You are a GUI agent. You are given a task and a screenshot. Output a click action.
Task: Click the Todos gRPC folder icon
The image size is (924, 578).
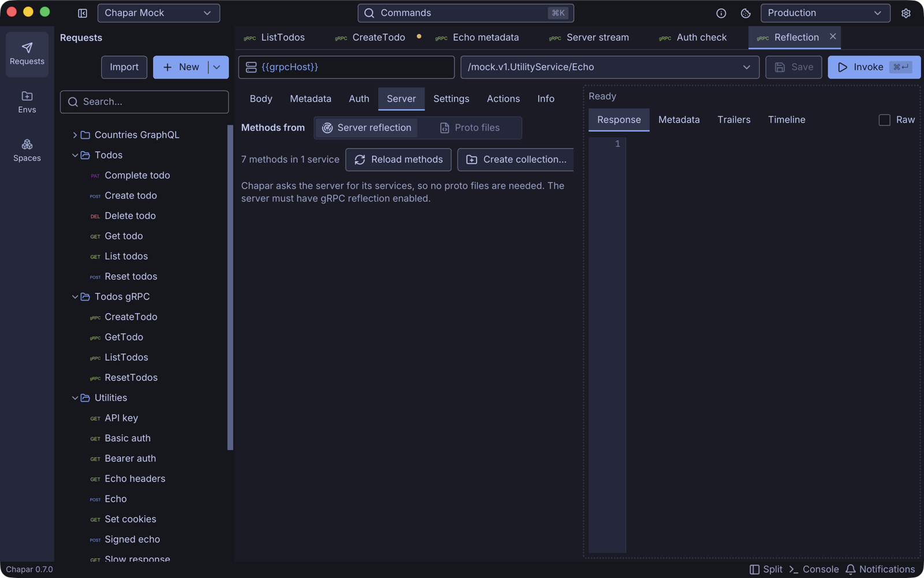pyautogui.click(x=85, y=297)
